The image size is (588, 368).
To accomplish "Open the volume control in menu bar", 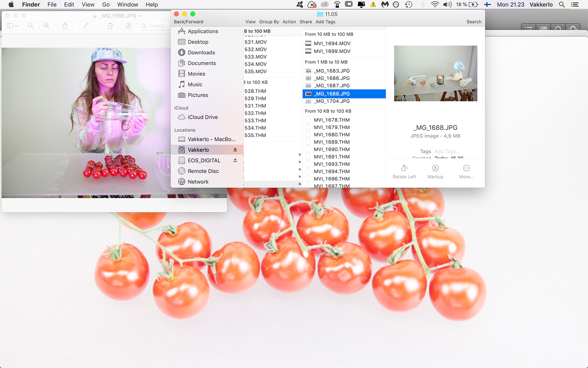I will 447,5.
